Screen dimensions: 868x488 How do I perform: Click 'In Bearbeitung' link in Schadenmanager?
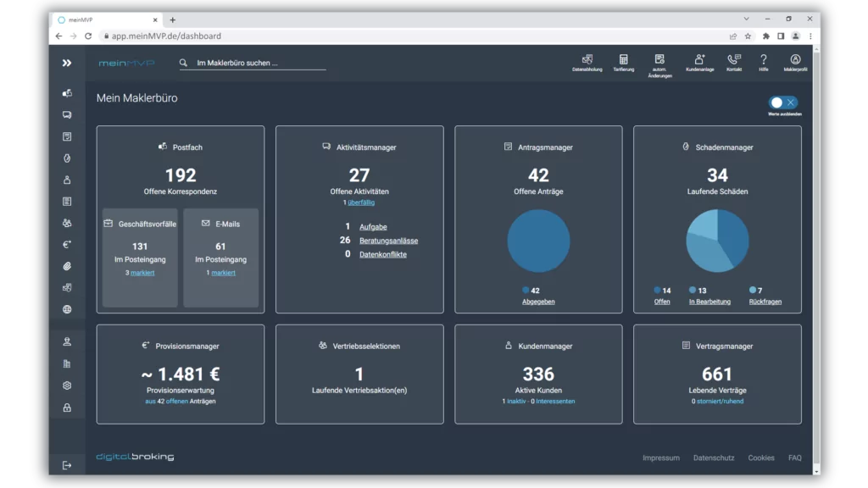tap(709, 302)
